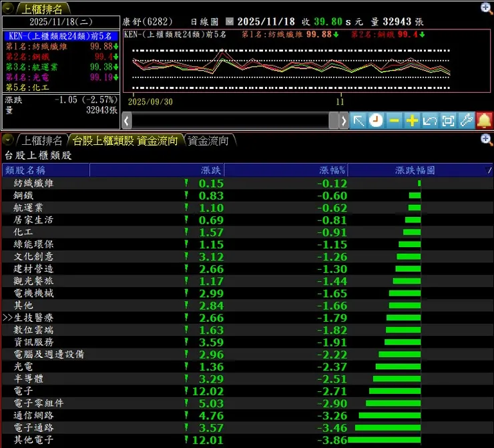Screen dimensions: 494x448
Task: Open the clock time period tool
Action: [x=376, y=121]
